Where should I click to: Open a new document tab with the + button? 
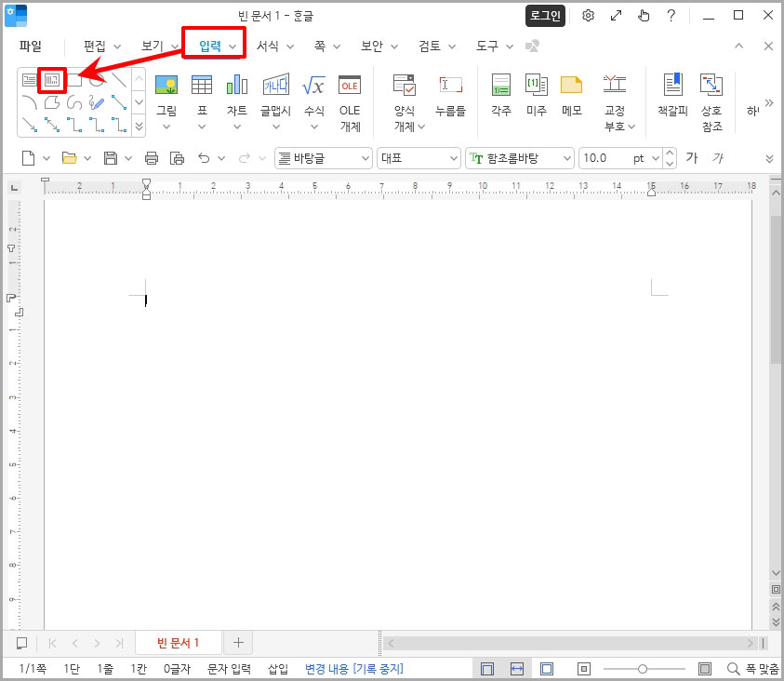(x=238, y=642)
